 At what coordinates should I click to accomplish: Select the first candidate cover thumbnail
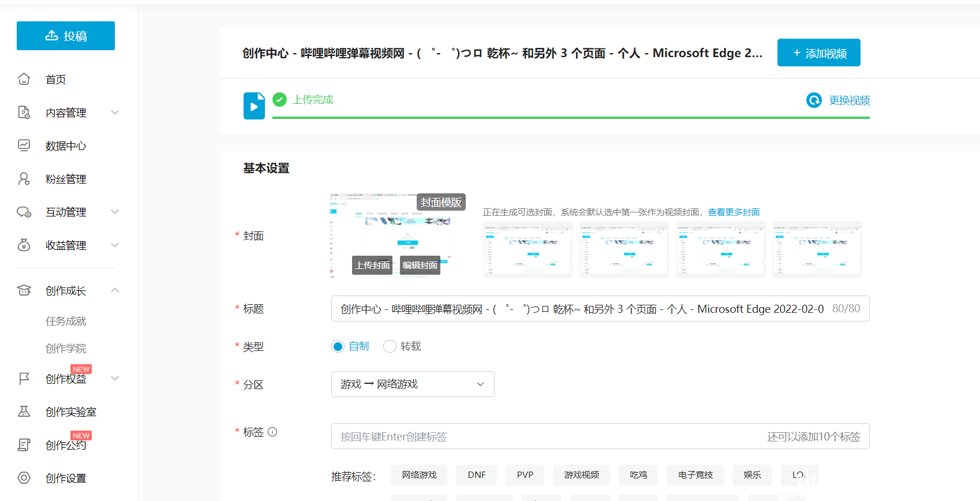click(528, 249)
